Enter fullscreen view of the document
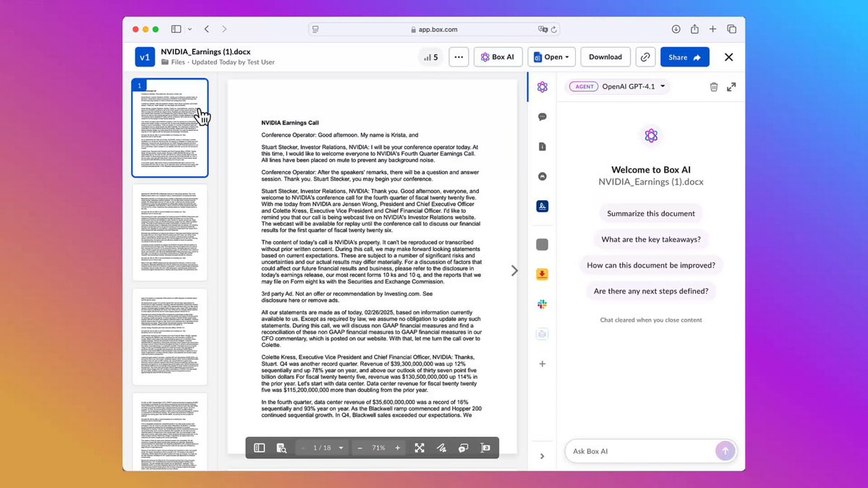The image size is (868, 488). (420, 448)
